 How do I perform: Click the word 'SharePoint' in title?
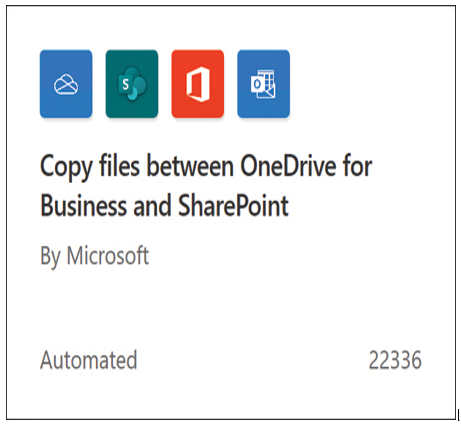click(233, 206)
